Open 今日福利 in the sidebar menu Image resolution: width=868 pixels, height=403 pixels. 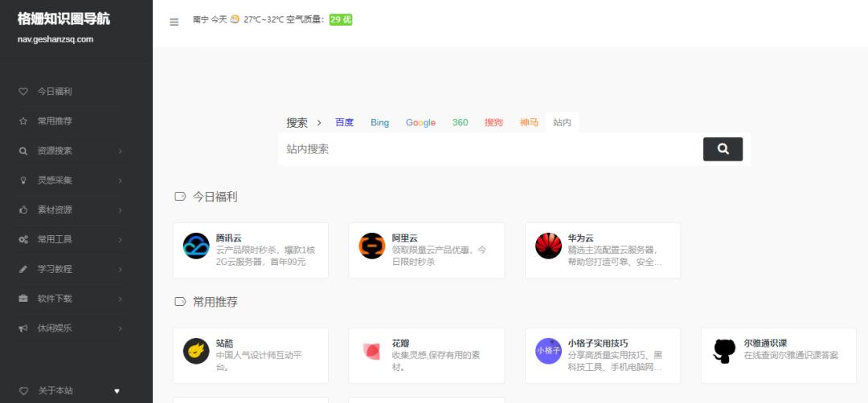(55, 92)
